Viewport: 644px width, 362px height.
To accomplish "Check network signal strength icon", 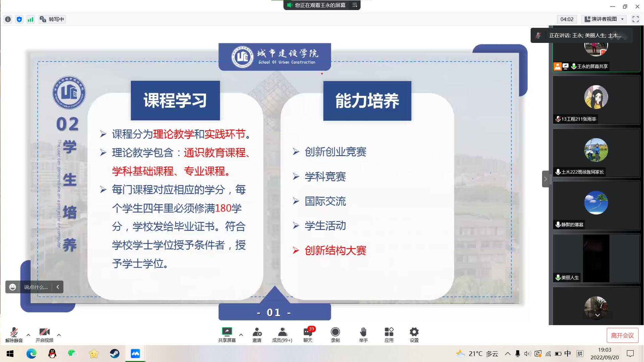I will tap(31, 19).
